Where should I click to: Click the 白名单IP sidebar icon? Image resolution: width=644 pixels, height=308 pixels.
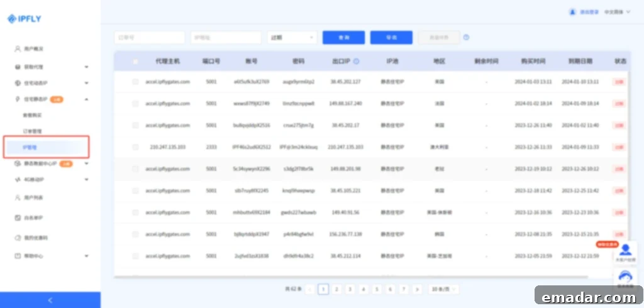coord(18,217)
